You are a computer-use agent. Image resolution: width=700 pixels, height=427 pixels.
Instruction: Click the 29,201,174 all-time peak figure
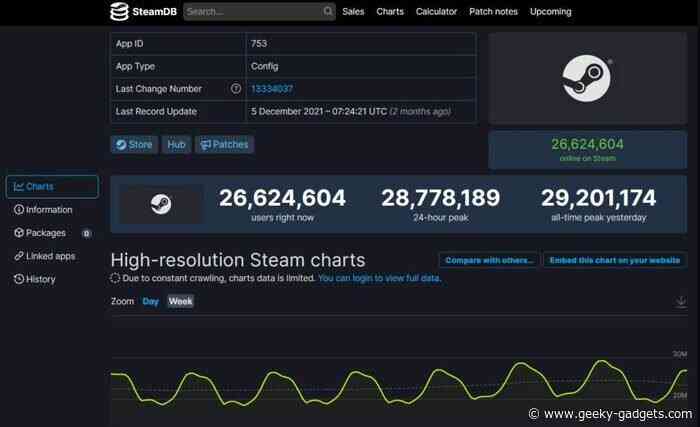[599, 198]
